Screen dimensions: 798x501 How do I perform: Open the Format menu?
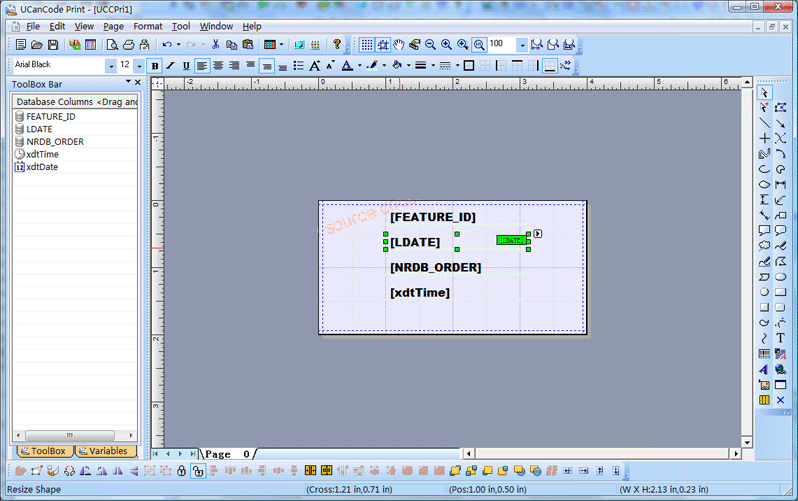[x=147, y=26]
